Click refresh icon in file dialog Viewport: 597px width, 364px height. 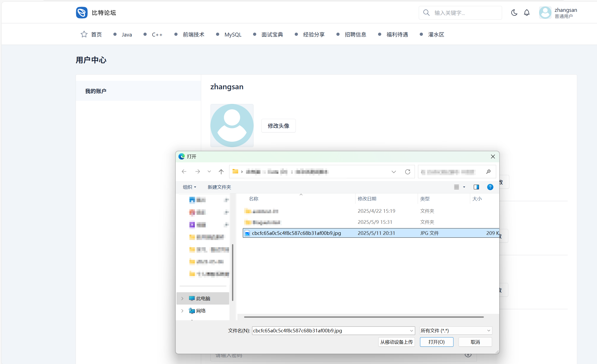coord(407,172)
